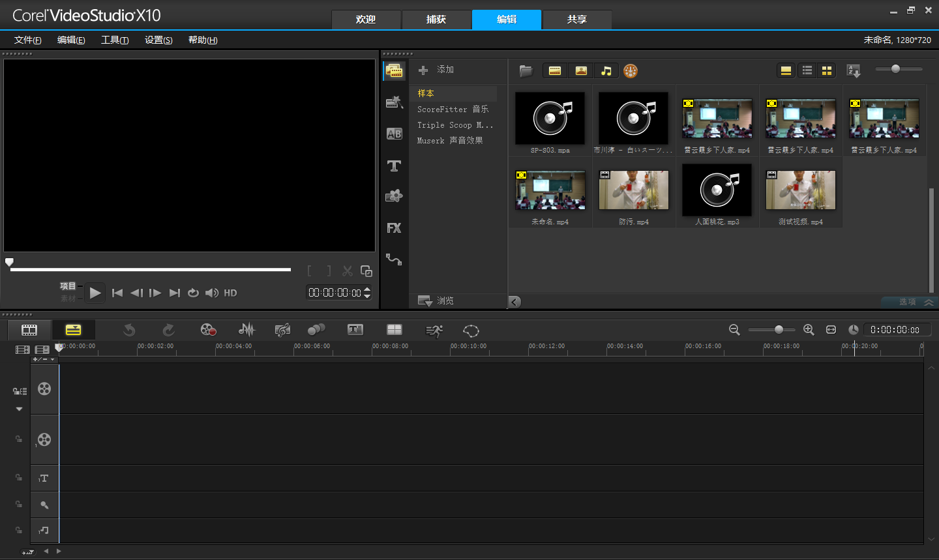Jump to the next frame
This screenshot has width=939, height=560.
tap(155, 293)
